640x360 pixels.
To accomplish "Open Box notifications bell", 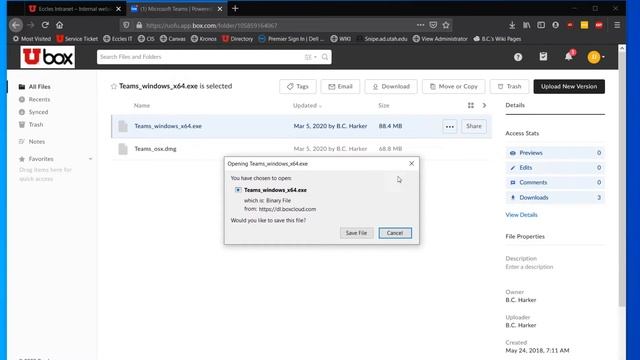I will [x=569, y=57].
